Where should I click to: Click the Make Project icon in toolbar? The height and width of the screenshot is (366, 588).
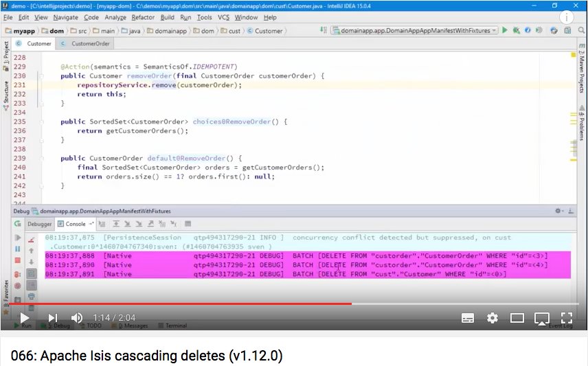point(324,30)
